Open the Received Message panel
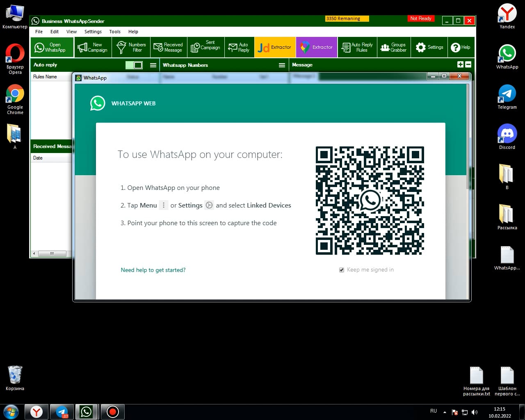 pos(169,47)
